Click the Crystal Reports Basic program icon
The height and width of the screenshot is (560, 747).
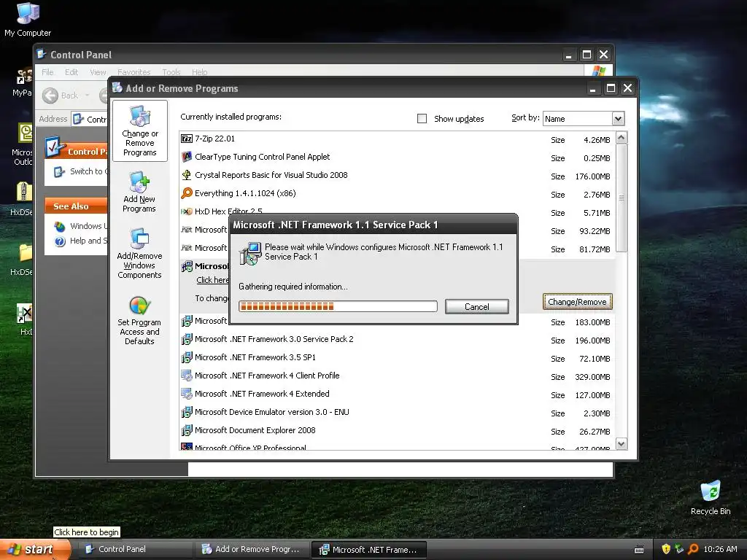pyautogui.click(x=187, y=175)
